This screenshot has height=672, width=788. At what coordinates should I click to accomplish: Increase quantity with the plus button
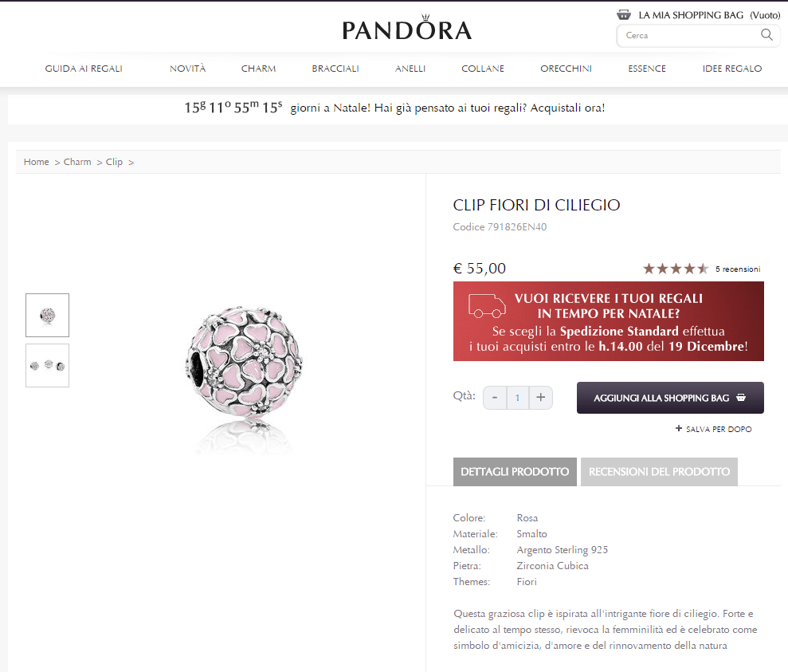540,397
